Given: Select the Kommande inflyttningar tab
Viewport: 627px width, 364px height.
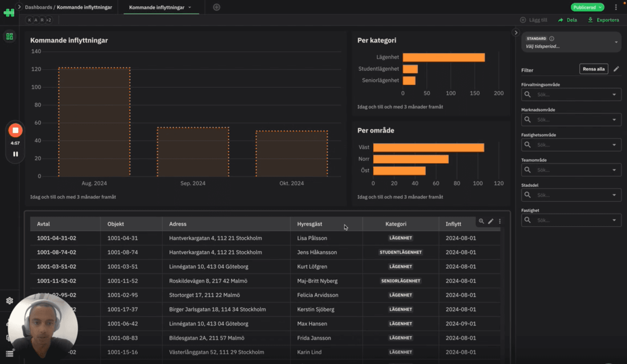Looking at the screenshot, I should coord(157,7).
